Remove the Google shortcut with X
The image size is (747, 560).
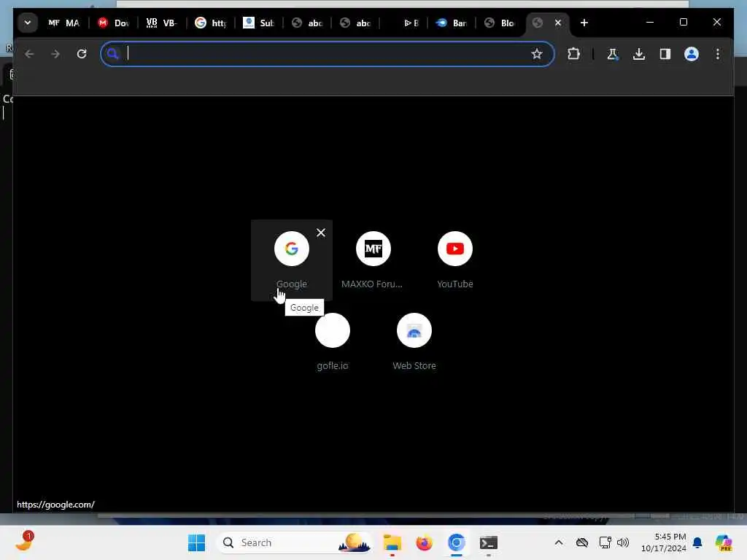pos(321,233)
